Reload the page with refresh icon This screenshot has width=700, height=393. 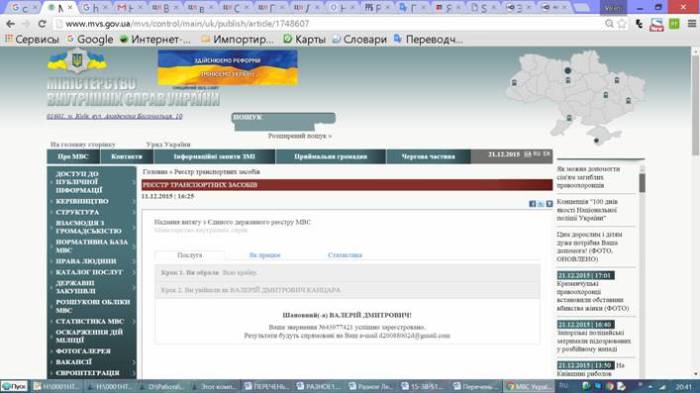click(x=42, y=24)
